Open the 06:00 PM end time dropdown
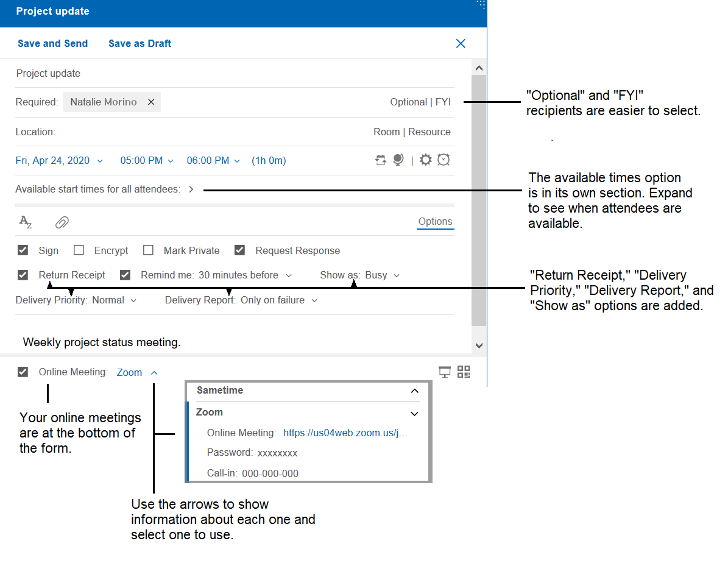Viewport: 728px width, 577px height. (213, 161)
